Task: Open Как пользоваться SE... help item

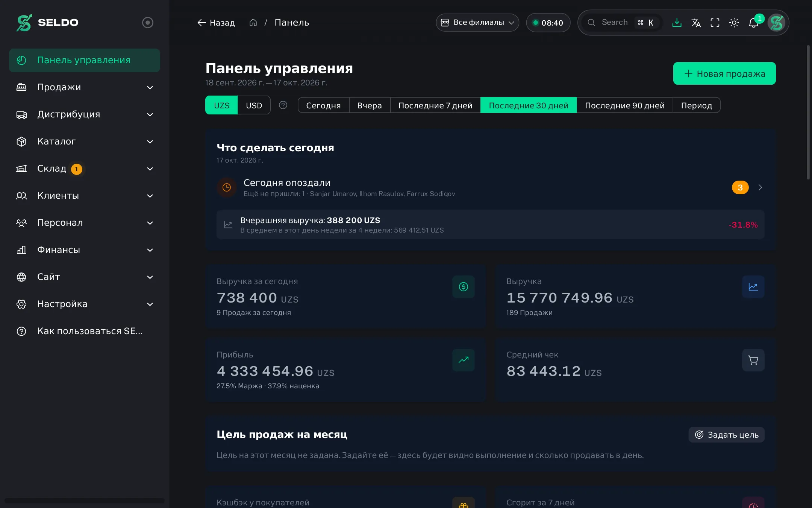Action: coord(85,331)
